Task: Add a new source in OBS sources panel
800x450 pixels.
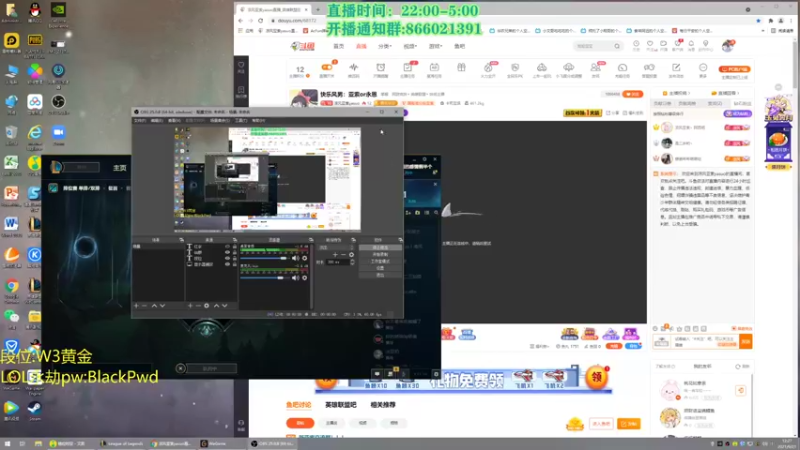Action: click(190, 306)
